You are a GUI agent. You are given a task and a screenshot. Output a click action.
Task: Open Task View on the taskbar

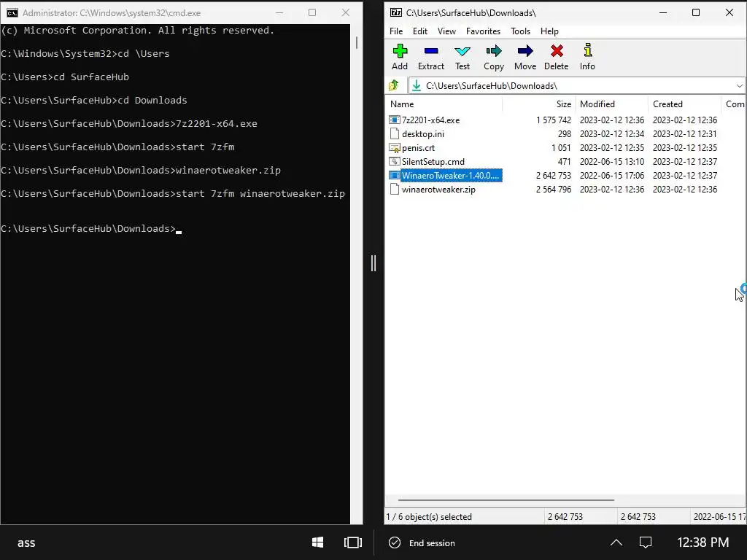pyautogui.click(x=353, y=542)
